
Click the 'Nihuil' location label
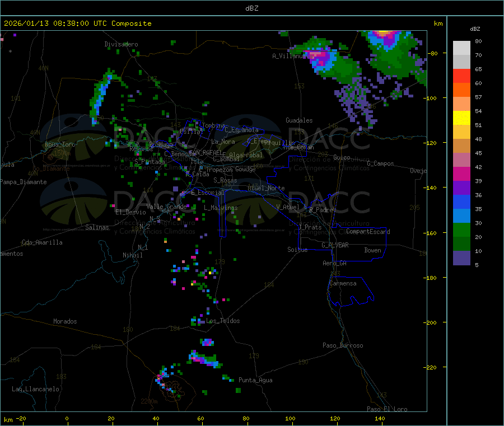click(x=133, y=255)
